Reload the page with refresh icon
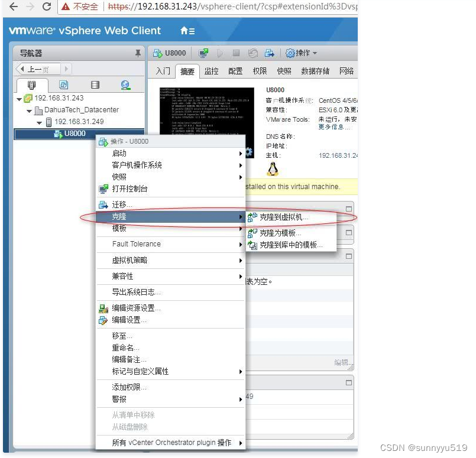 pos(47,7)
